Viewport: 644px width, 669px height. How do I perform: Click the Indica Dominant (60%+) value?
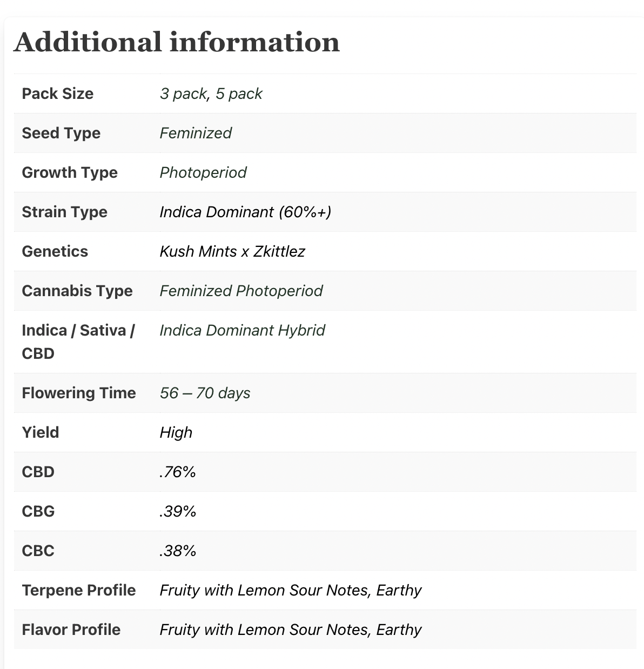point(245,212)
